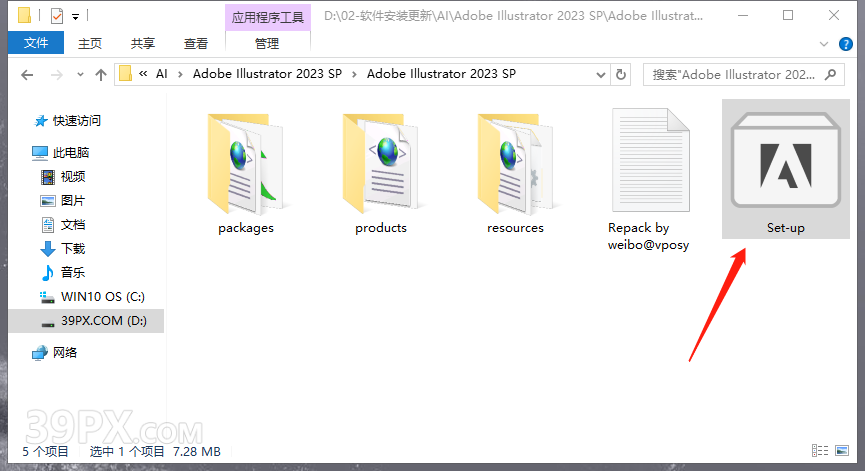Screen dimensions: 865x471
Task: Switch to the 主页 ribbon tab
Action: 90,44
